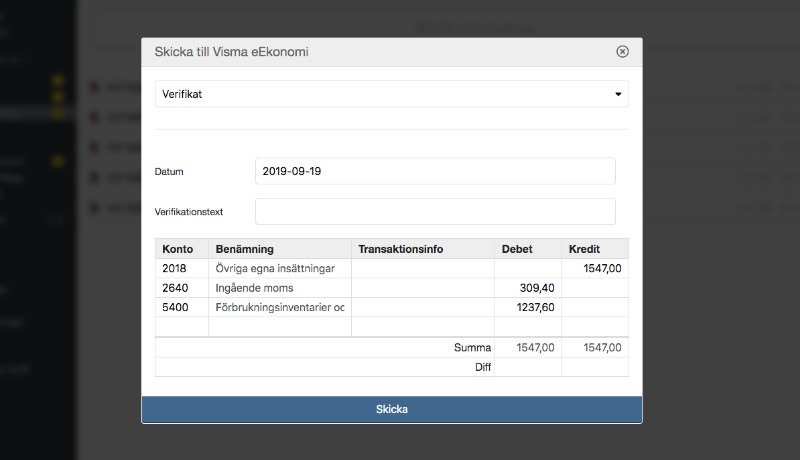Click the Summa label

[472, 347]
